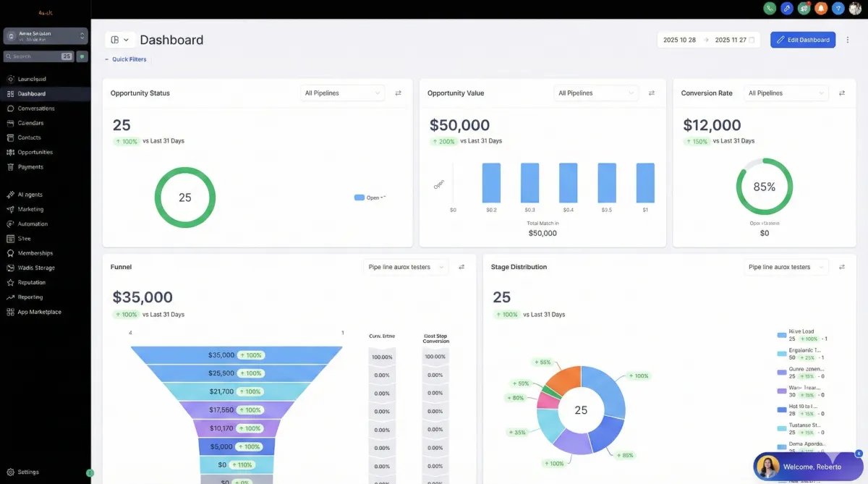Click the swap icon on Conversion Rate card
The width and height of the screenshot is (868, 484).
(842, 93)
